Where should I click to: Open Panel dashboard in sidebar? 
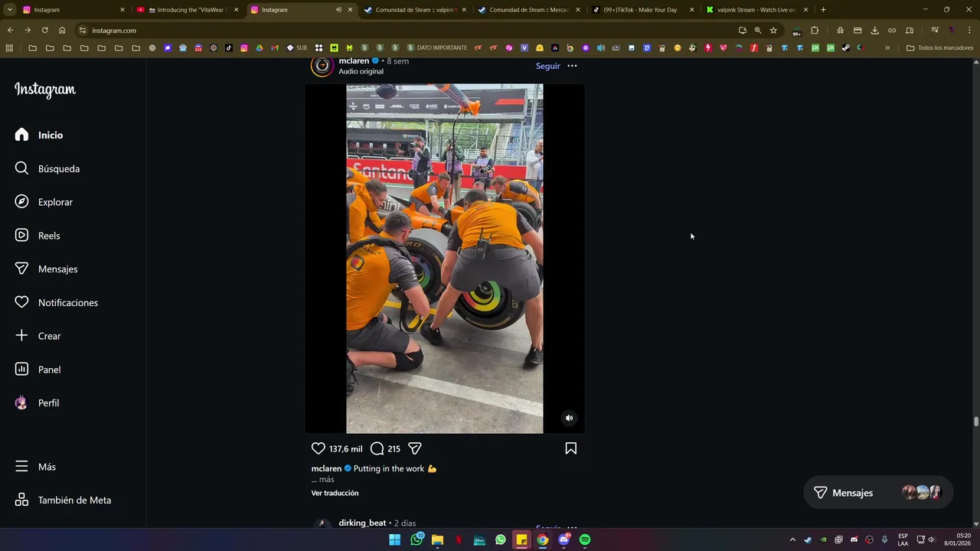[x=38, y=370]
